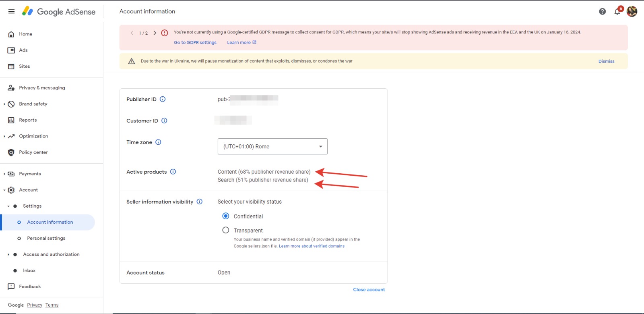
Task: Click the Optimization trend icon
Action: point(11,136)
